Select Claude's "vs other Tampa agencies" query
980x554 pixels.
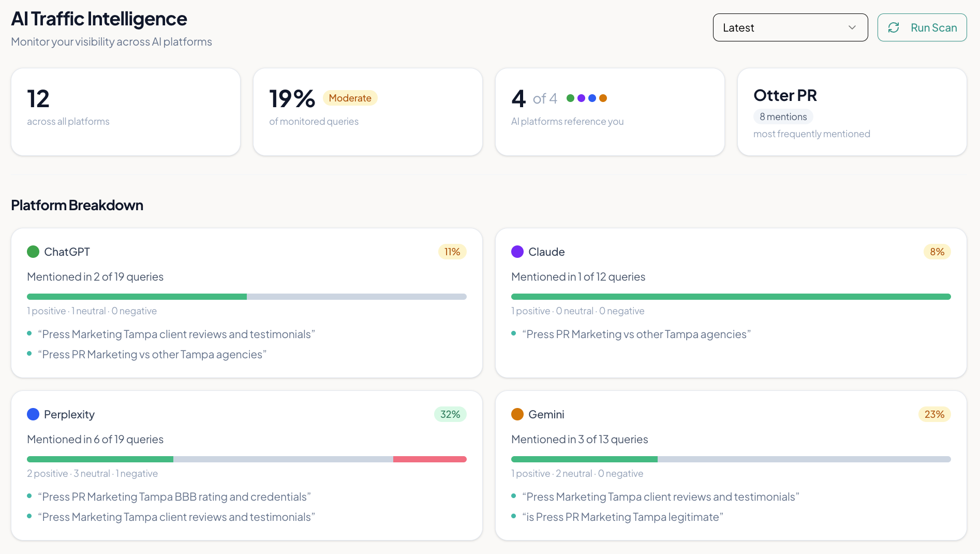pos(636,334)
